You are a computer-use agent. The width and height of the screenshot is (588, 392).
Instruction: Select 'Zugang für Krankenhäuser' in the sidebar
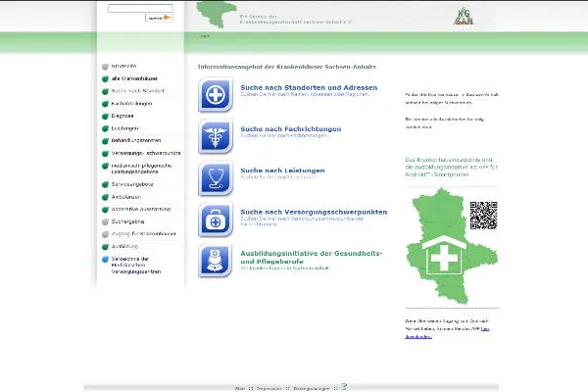144,234
